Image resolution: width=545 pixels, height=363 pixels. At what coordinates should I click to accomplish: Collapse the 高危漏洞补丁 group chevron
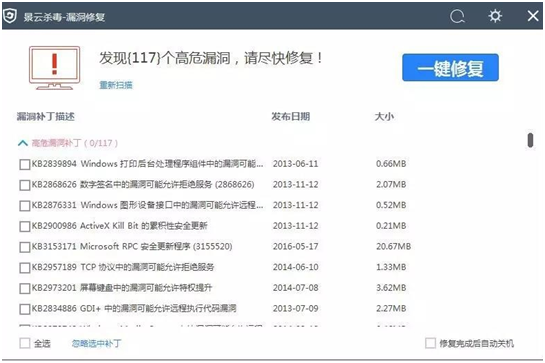(23, 143)
